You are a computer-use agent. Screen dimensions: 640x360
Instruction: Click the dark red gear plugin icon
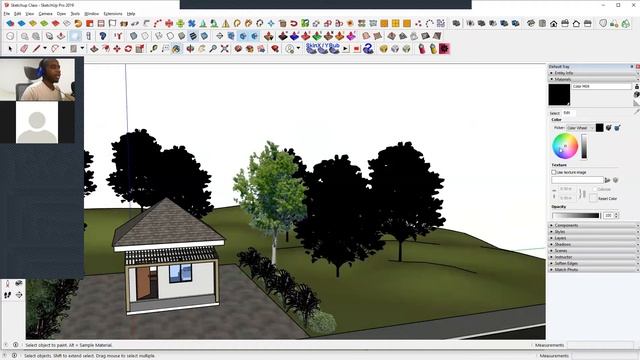tap(444, 49)
